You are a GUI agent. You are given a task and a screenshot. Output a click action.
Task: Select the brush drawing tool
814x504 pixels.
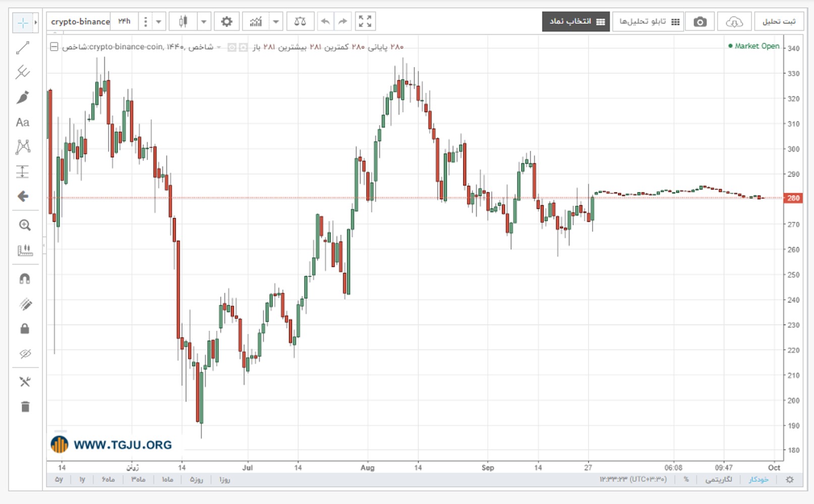(23, 97)
